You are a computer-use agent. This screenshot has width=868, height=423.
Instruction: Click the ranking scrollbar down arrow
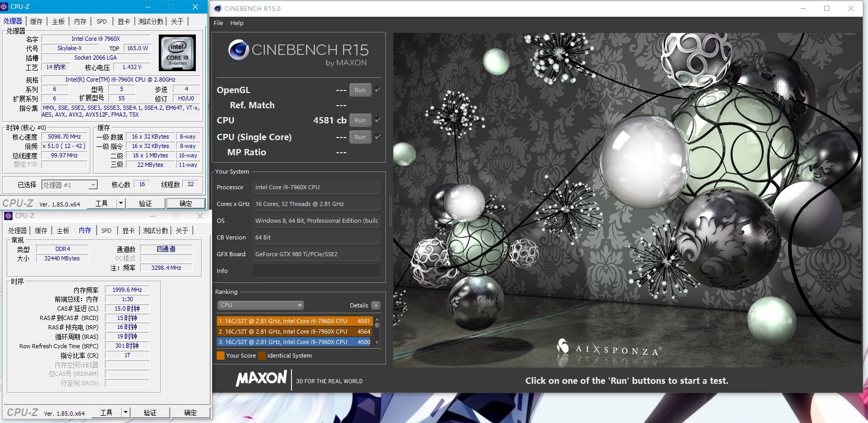(x=378, y=342)
